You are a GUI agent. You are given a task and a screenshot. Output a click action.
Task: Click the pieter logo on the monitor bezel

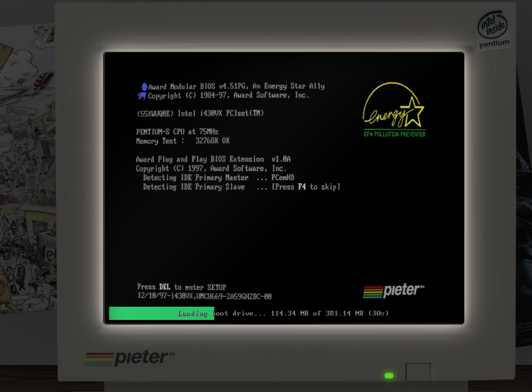pos(129,358)
